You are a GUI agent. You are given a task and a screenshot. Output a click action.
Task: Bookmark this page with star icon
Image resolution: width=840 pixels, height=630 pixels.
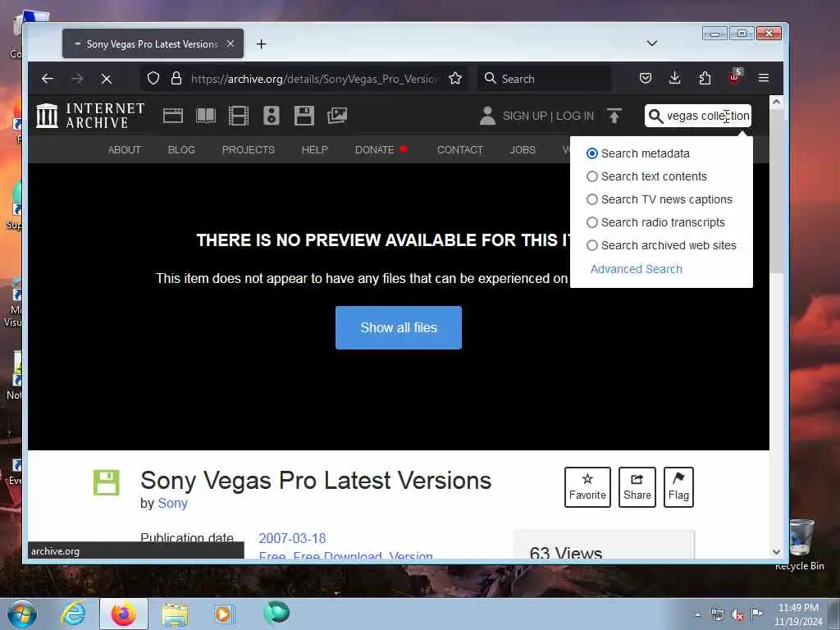pos(455,79)
